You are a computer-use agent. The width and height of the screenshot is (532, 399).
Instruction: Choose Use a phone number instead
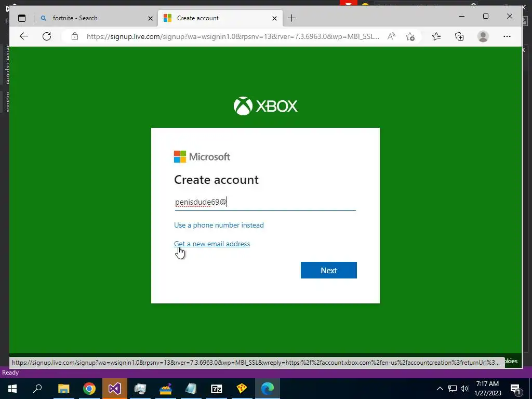pyautogui.click(x=219, y=225)
